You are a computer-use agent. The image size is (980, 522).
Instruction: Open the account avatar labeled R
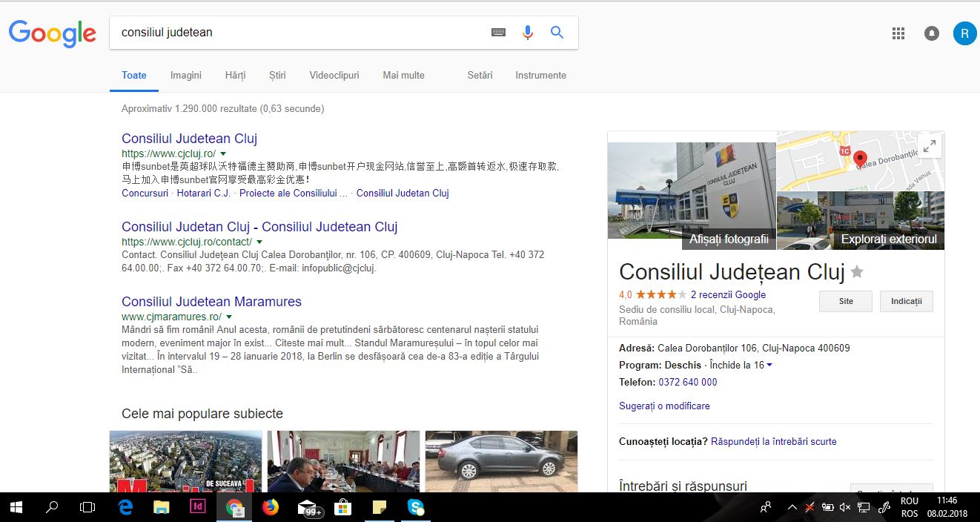(964, 33)
